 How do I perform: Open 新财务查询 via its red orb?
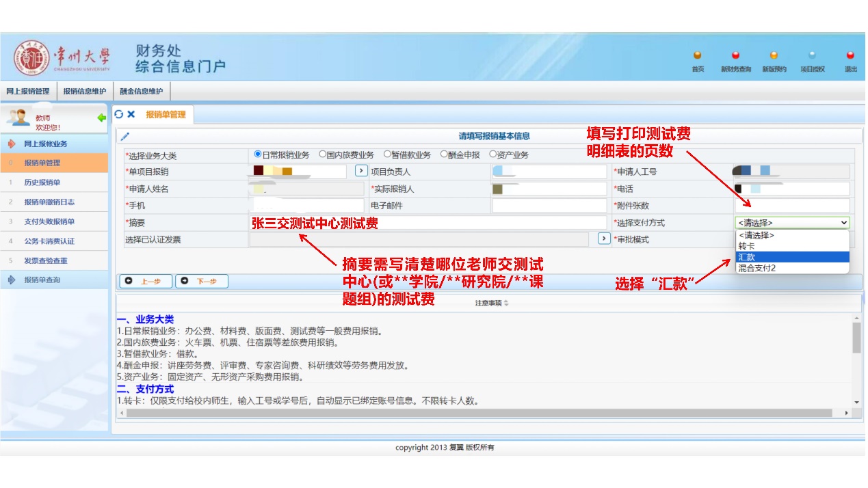735,55
